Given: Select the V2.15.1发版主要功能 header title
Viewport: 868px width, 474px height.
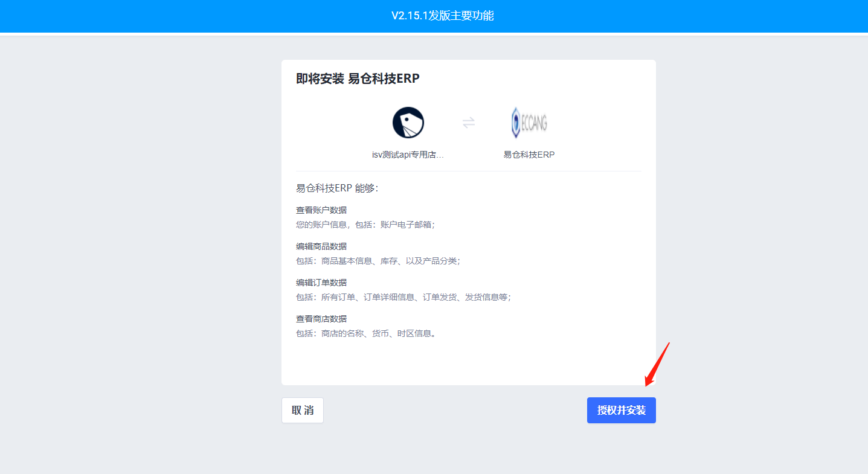Looking at the screenshot, I should (x=443, y=16).
